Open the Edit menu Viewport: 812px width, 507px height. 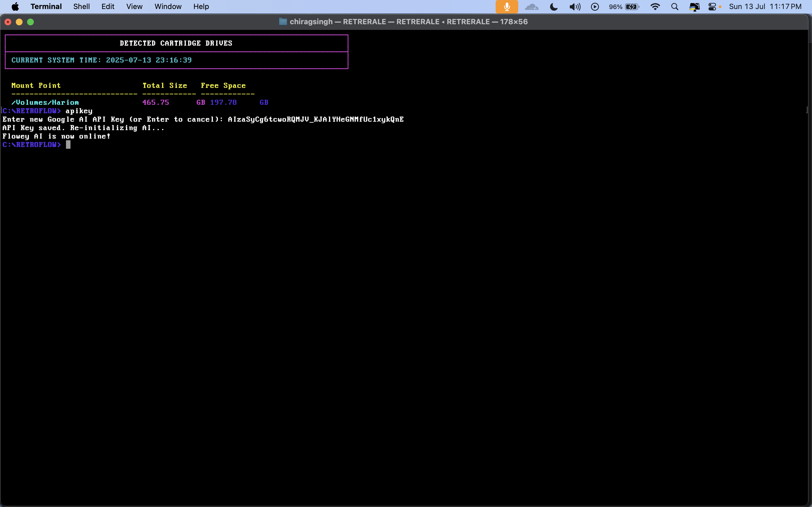click(x=108, y=7)
